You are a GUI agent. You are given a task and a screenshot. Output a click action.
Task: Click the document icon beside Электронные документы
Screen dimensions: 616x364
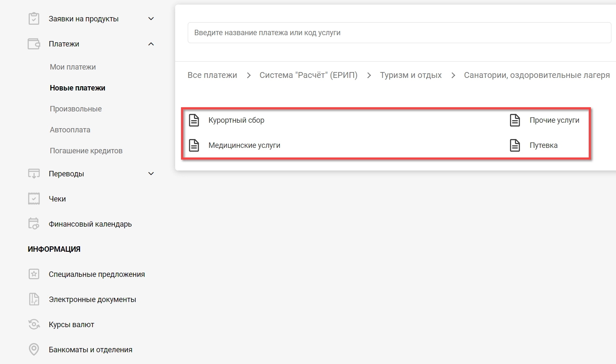point(34,299)
